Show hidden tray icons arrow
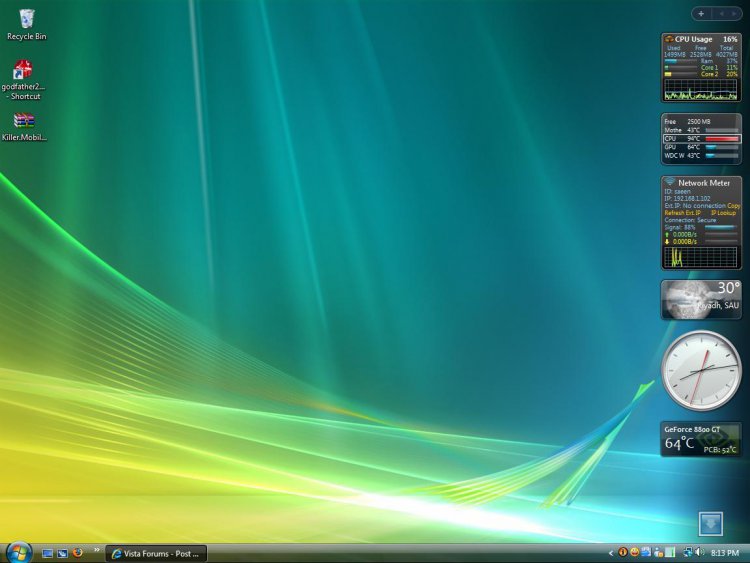Image resolution: width=750 pixels, height=563 pixels. [x=611, y=553]
